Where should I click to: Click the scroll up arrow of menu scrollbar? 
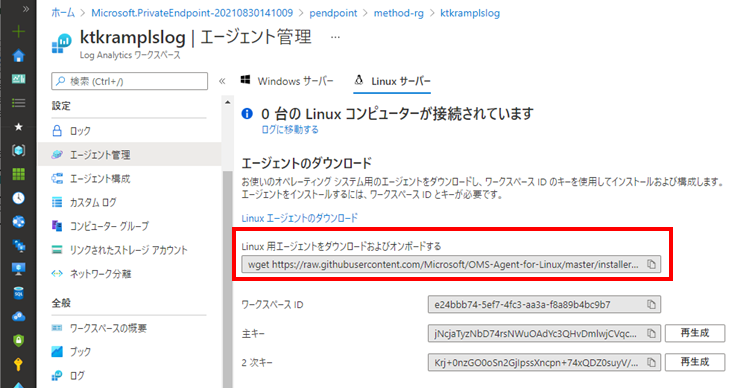pos(228,102)
